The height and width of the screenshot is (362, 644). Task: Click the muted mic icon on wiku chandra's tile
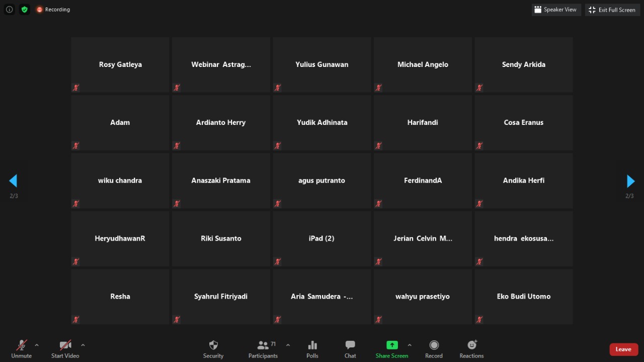pyautogui.click(x=76, y=203)
